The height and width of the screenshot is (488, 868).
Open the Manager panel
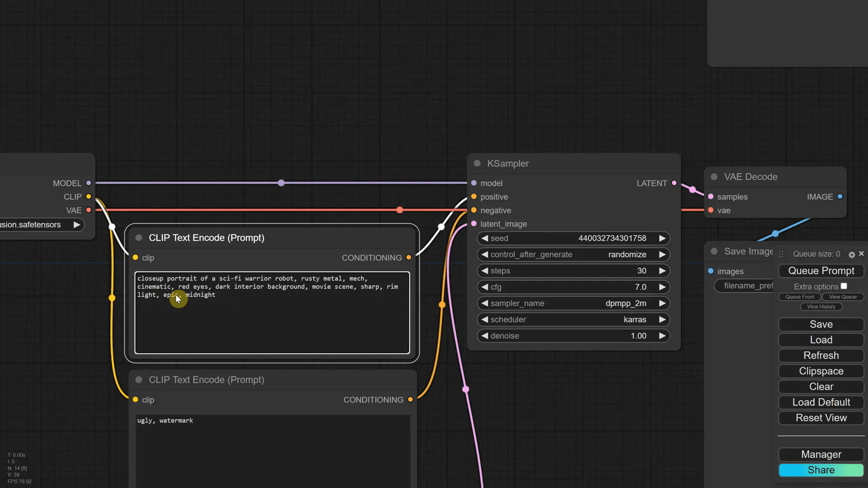821,455
